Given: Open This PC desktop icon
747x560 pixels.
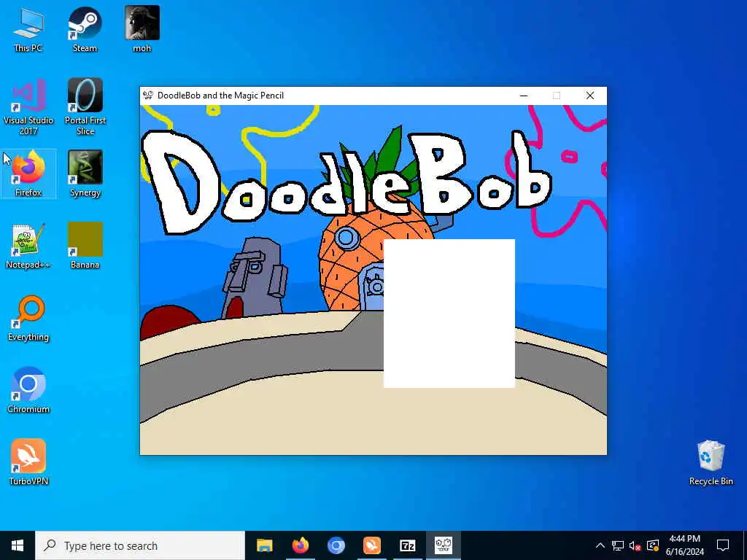Looking at the screenshot, I should [28, 29].
